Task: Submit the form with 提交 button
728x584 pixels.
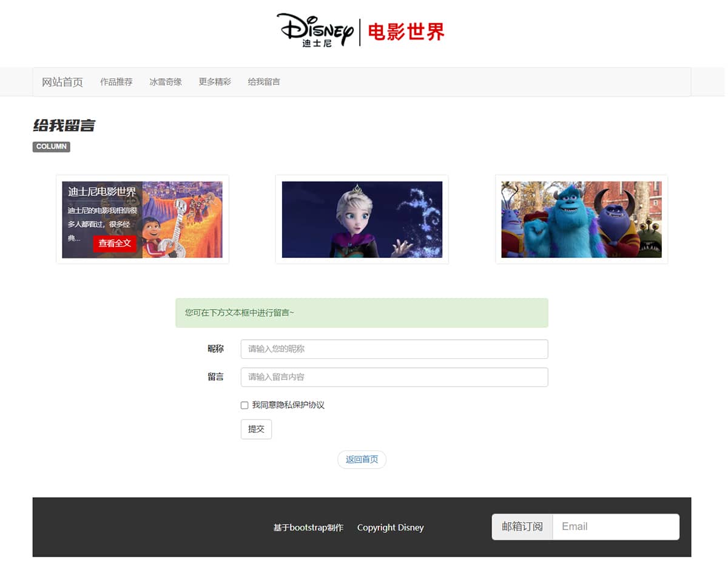Action: coord(256,429)
